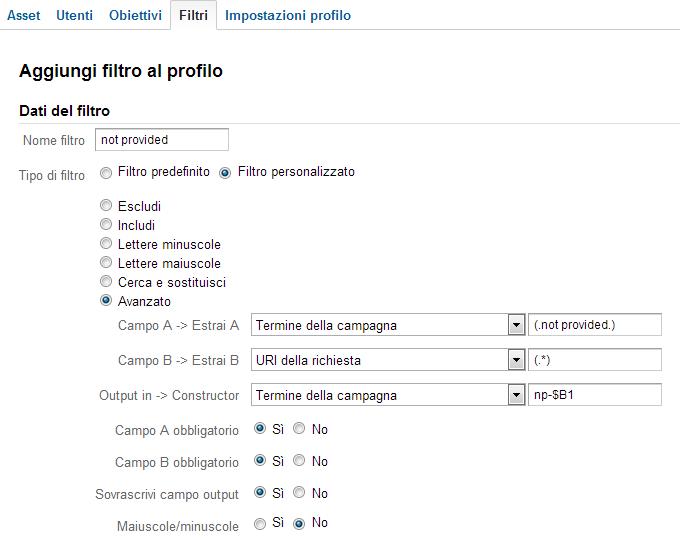Click the Constructor np-$B1 text field
This screenshot has height=540, width=680.
[x=595, y=395]
